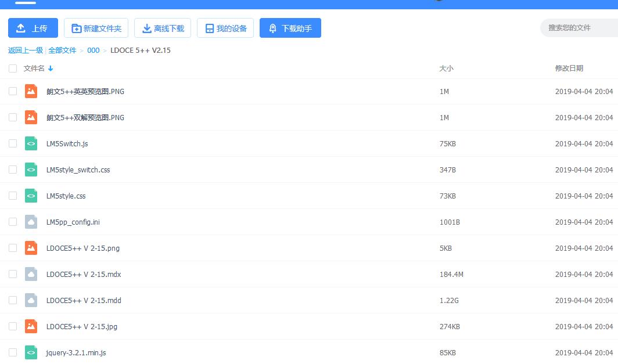The height and width of the screenshot is (364, 618).
Task: Click file icon of LM5pp_config.ini
Action: tap(31, 222)
